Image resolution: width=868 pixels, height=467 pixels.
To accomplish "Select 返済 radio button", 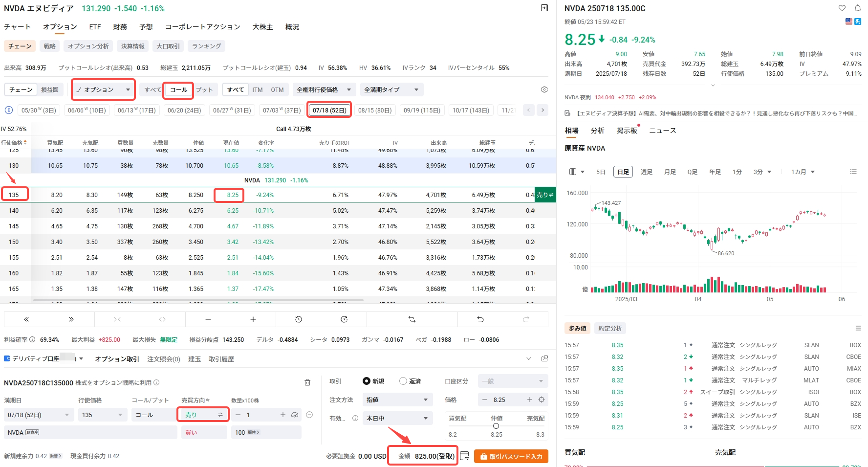I will 403,381.
